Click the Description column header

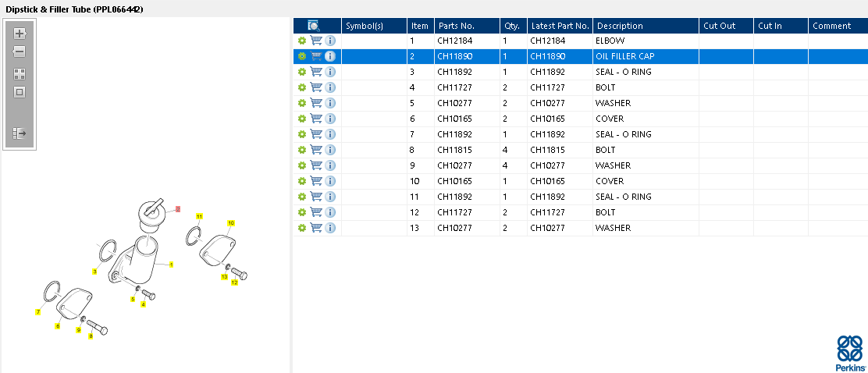(646, 26)
